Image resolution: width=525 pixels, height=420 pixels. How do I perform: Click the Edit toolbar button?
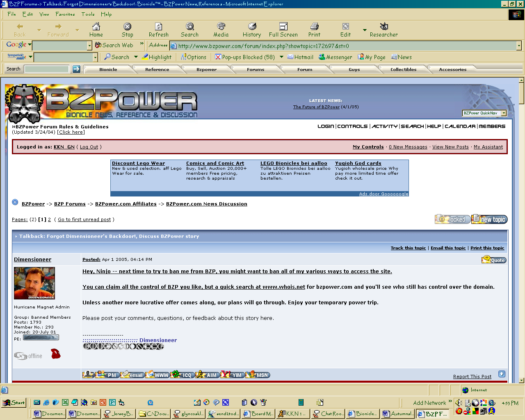pyautogui.click(x=346, y=30)
